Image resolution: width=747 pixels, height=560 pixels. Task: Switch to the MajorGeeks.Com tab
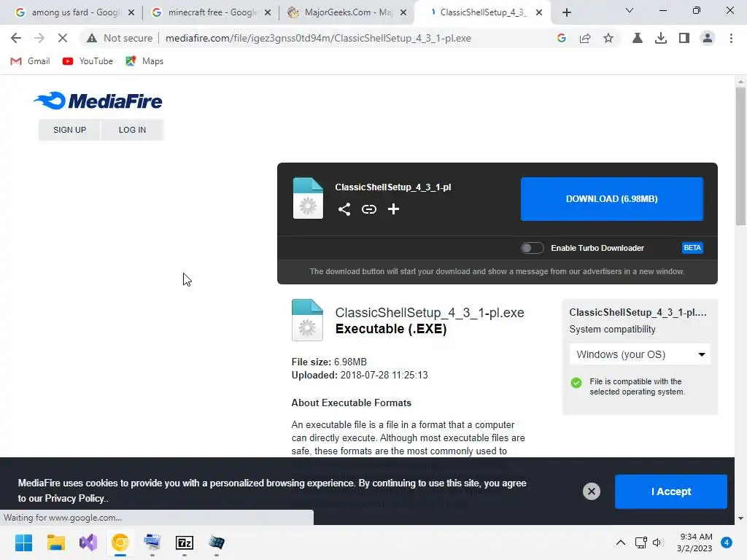click(347, 12)
